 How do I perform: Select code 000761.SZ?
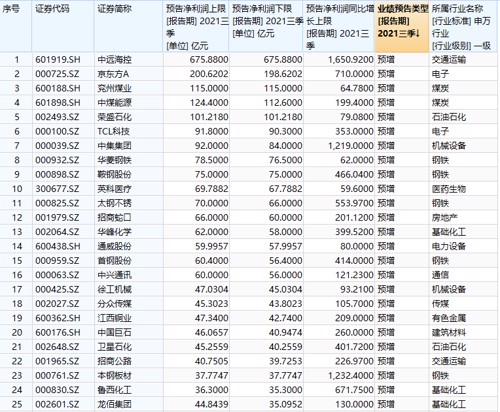click(x=57, y=376)
